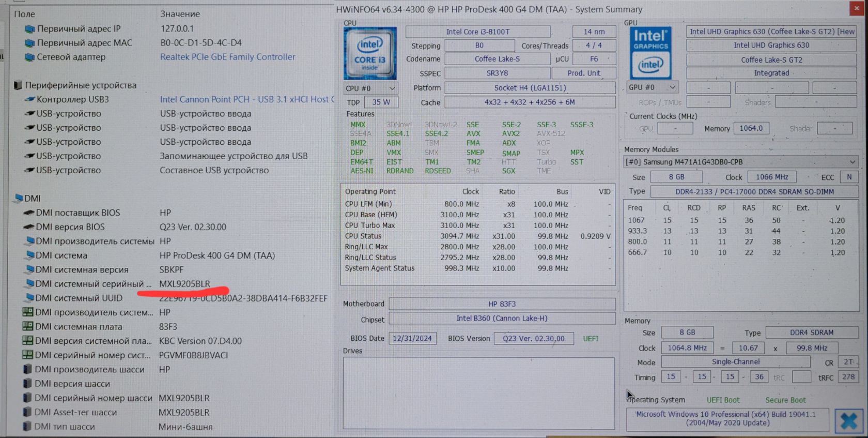Click the AVX2 feature label

[x=511, y=133]
